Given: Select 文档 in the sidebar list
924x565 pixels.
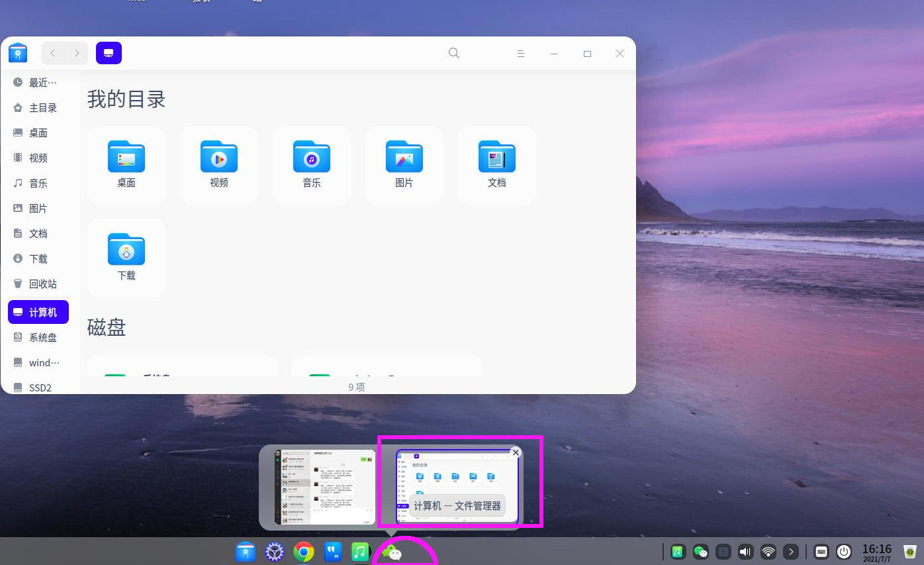Looking at the screenshot, I should click(38, 233).
